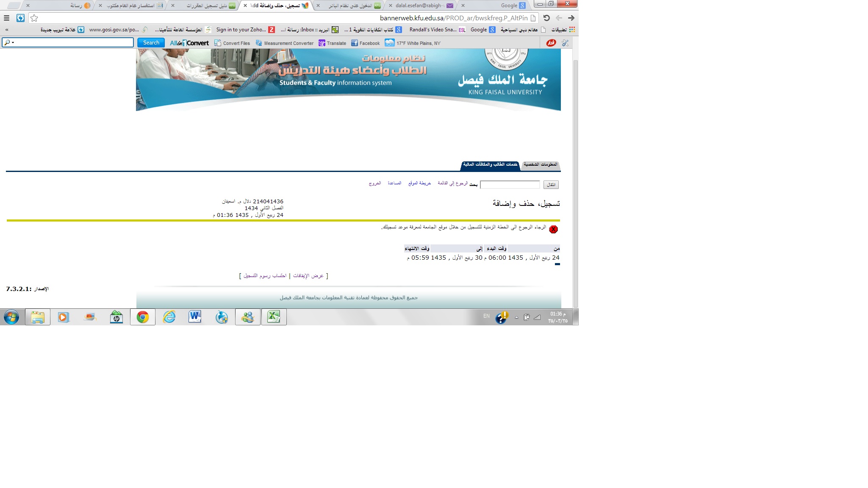Go forward with the browser forward arrow

tap(571, 18)
